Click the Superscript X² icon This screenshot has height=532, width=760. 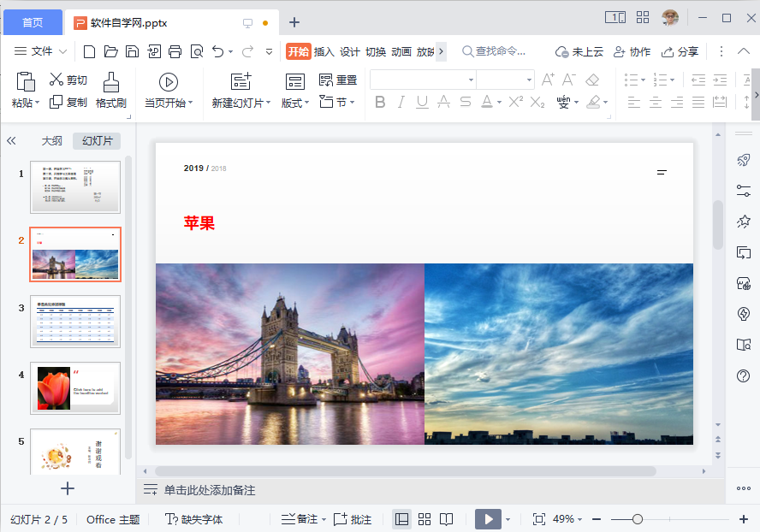[x=516, y=102]
